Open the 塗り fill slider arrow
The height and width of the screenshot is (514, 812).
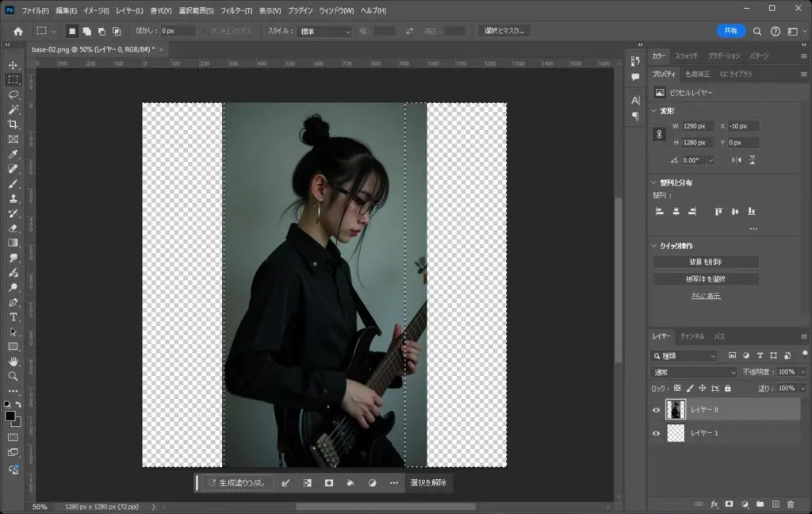[803, 388]
